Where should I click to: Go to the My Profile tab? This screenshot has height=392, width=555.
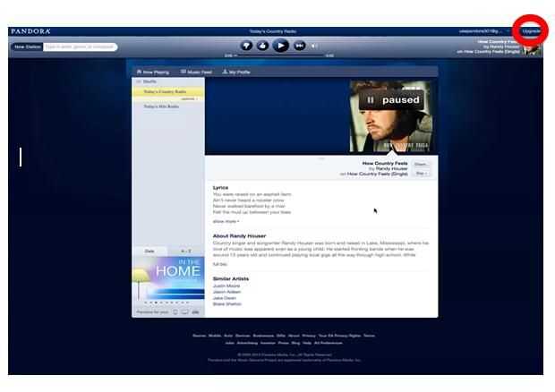tap(236, 72)
